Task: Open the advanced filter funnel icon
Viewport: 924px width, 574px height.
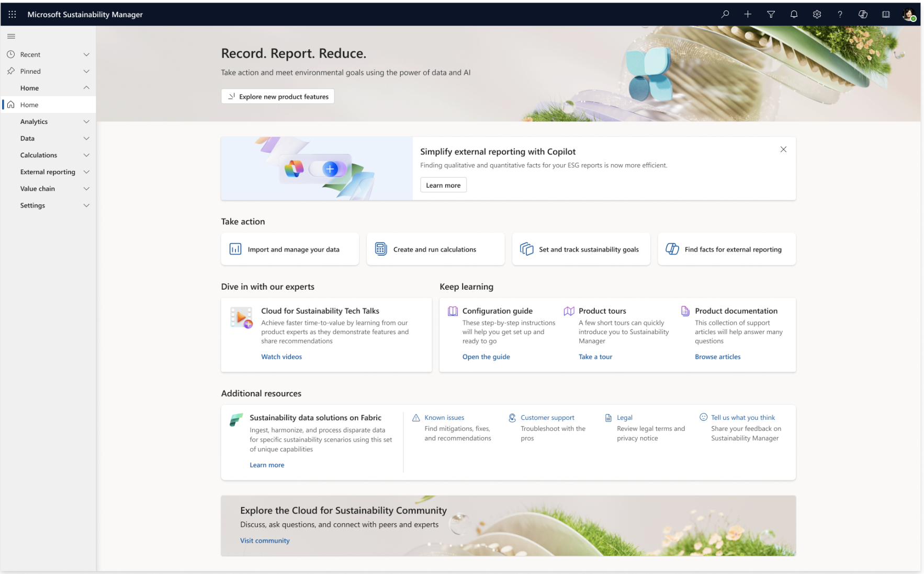Action: coord(771,14)
